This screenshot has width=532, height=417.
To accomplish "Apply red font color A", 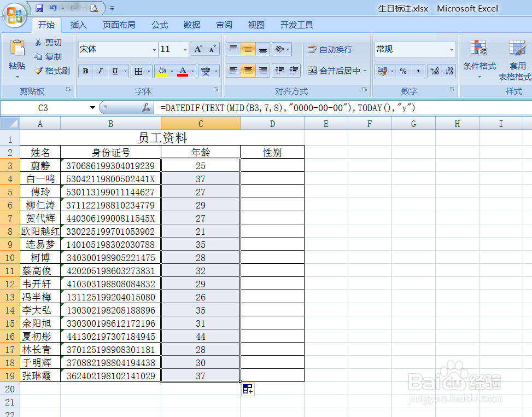I will click(183, 71).
